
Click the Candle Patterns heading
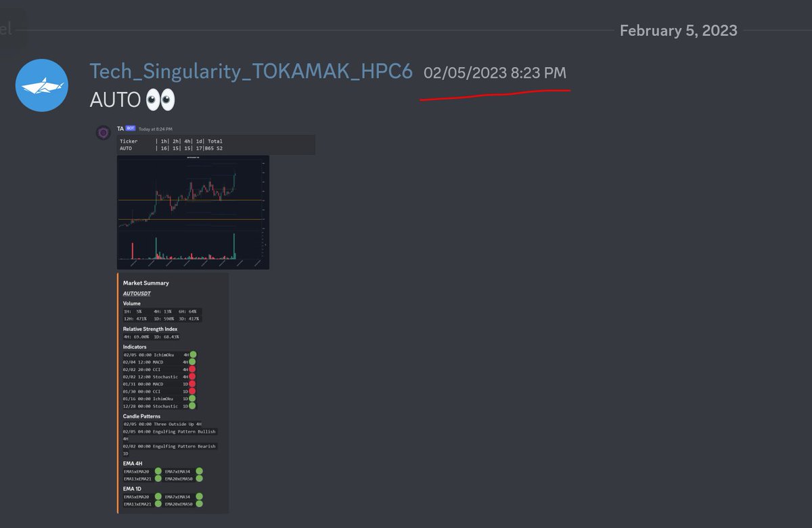[141, 416]
